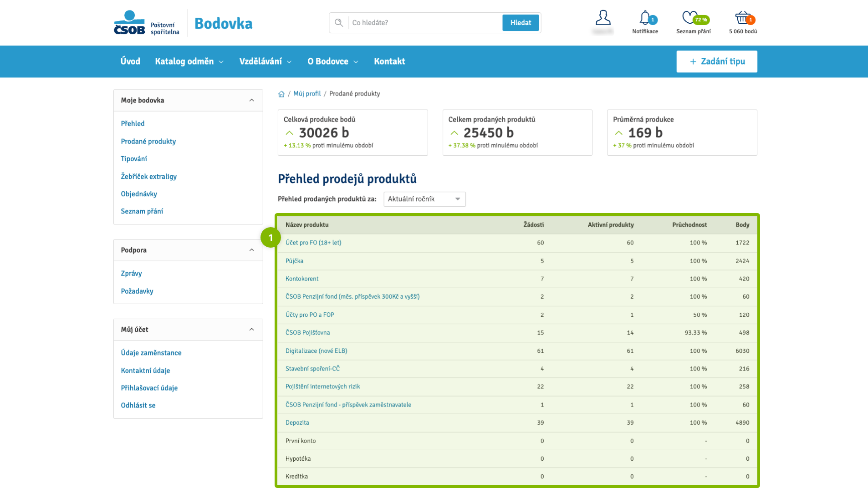Click the Můj profil breadcrumb link
Viewport: 868px width, 488px height.
pos(307,94)
